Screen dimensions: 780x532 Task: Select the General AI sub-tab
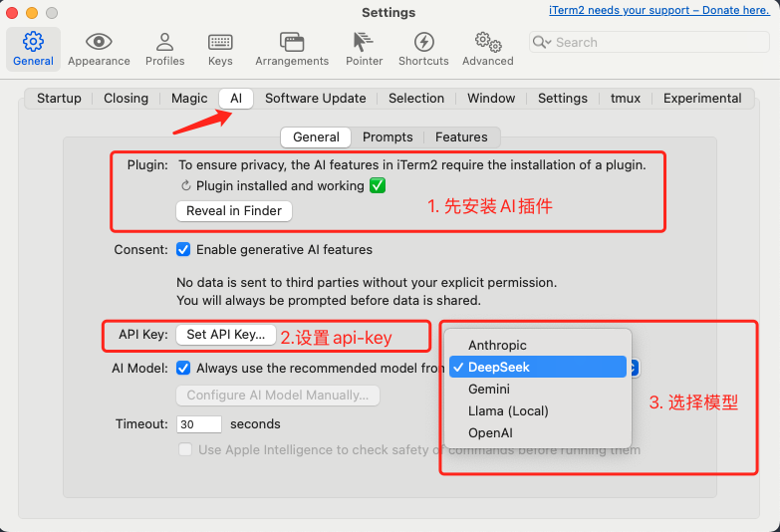[x=316, y=136]
